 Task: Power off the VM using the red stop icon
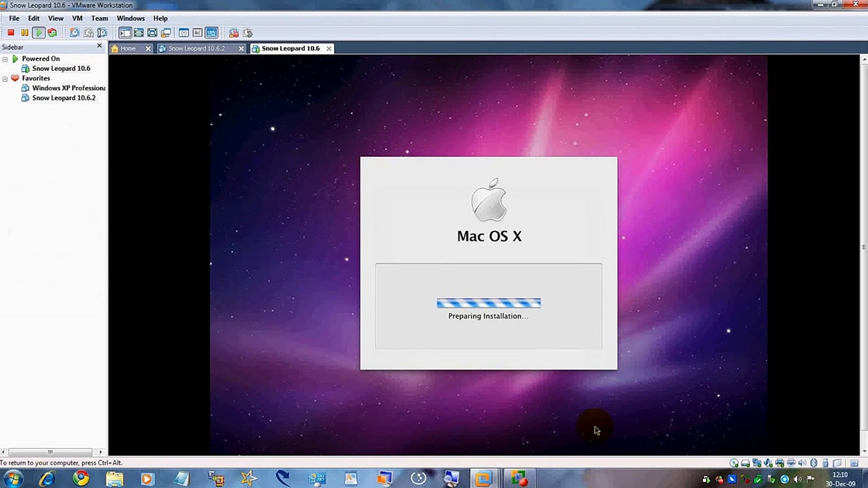(x=11, y=33)
